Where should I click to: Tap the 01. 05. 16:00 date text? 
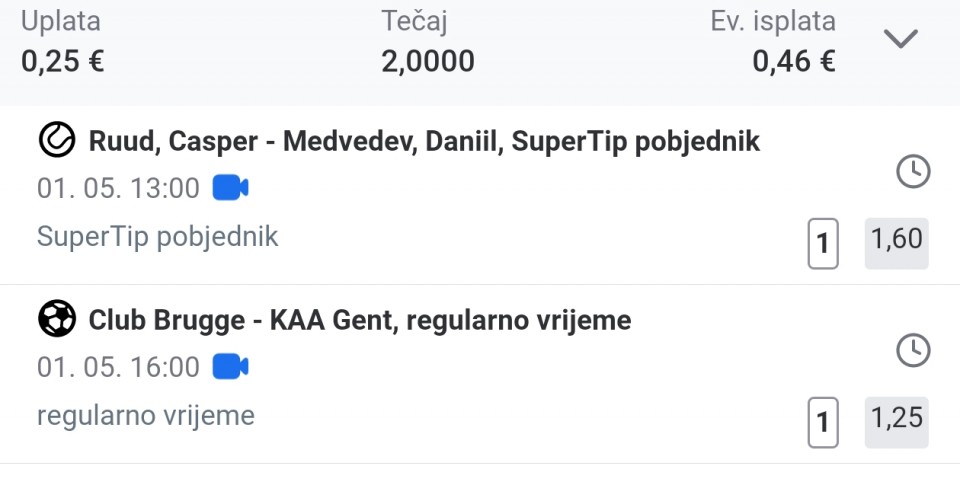118,367
